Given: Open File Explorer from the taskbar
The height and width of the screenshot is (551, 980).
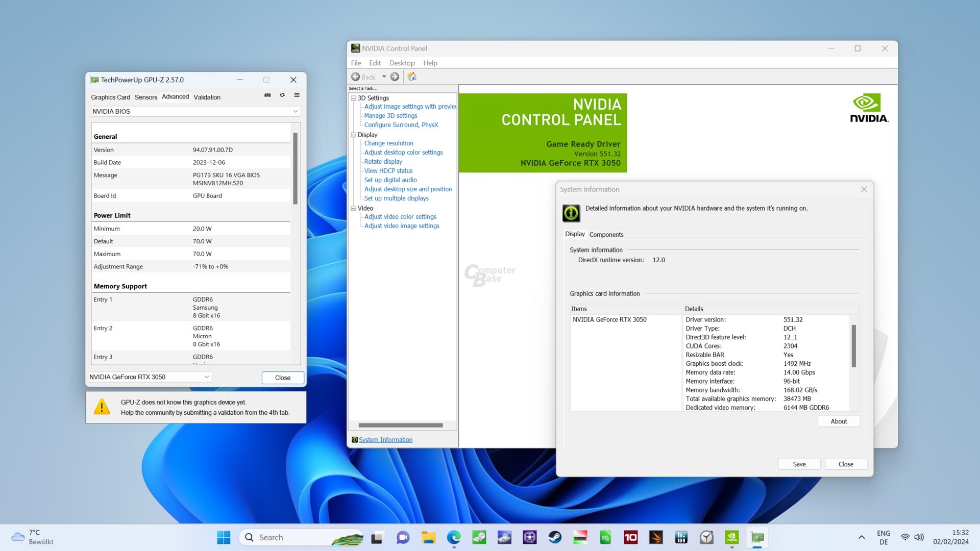Looking at the screenshot, I should pos(428,537).
